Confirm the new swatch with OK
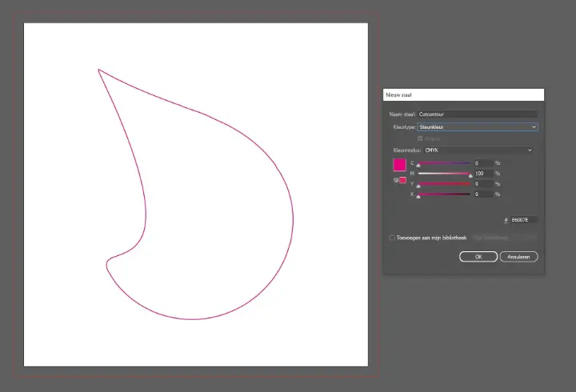Image resolution: width=576 pixels, height=392 pixels. tap(478, 257)
